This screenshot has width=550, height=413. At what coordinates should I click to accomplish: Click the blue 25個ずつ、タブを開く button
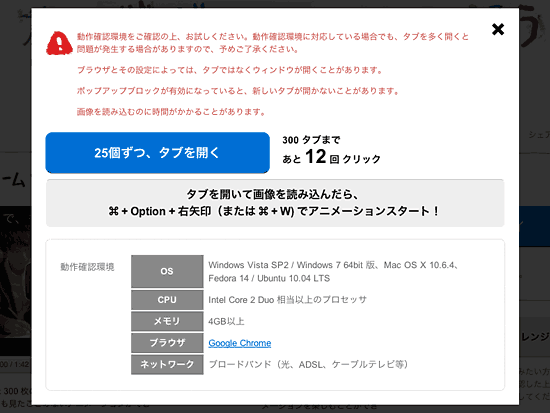click(157, 153)
